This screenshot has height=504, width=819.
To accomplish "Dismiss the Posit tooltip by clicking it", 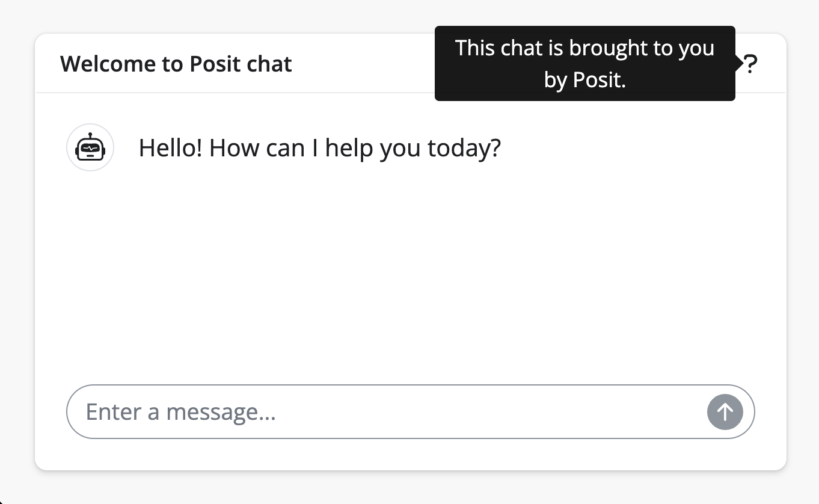I will (x=584, y=63).
